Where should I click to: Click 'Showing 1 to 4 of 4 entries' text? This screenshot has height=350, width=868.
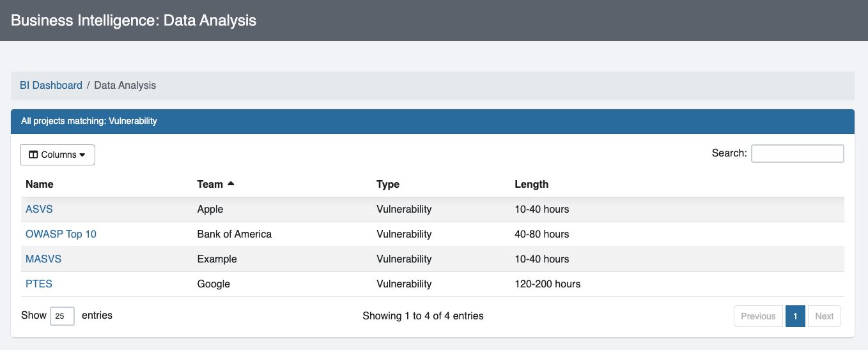[423, 316]
